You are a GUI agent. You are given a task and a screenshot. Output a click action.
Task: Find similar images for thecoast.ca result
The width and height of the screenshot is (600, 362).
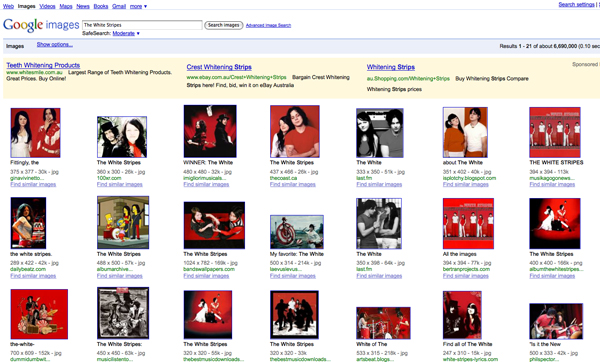(x=293, y=184)
